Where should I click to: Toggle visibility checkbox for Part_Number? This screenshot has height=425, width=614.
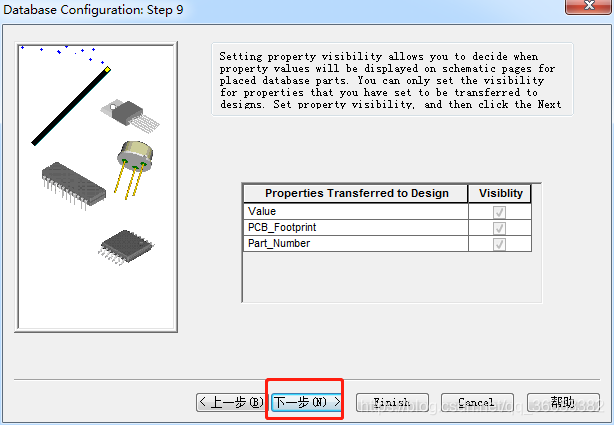[499, 243]
